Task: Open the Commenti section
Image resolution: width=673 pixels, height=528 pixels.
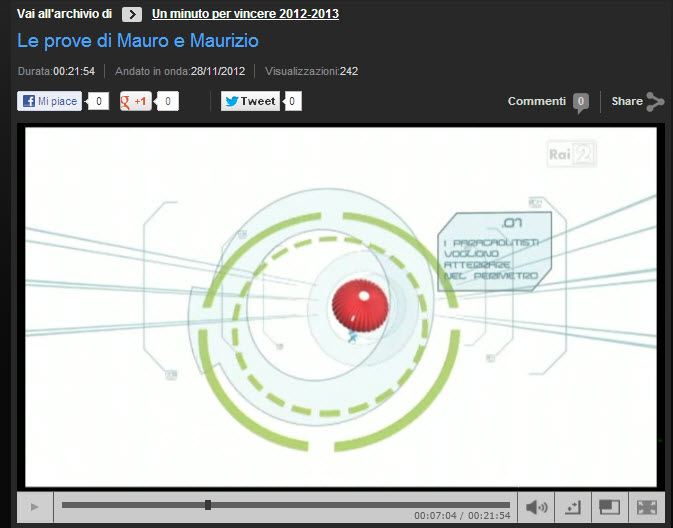Action: 537,101
